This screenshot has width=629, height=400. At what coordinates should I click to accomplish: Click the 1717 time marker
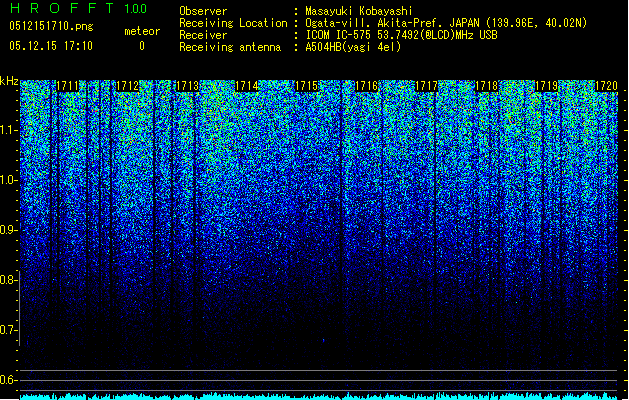426,86
